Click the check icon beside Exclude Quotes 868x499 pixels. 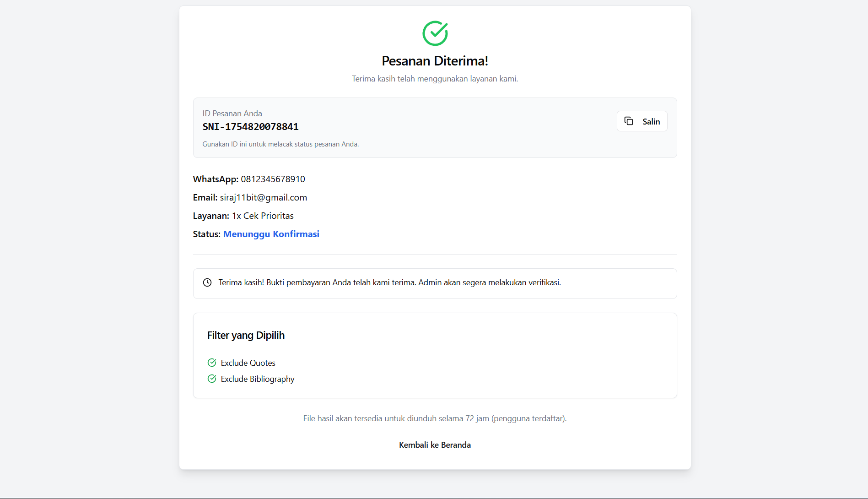click(x=212, y=363)
